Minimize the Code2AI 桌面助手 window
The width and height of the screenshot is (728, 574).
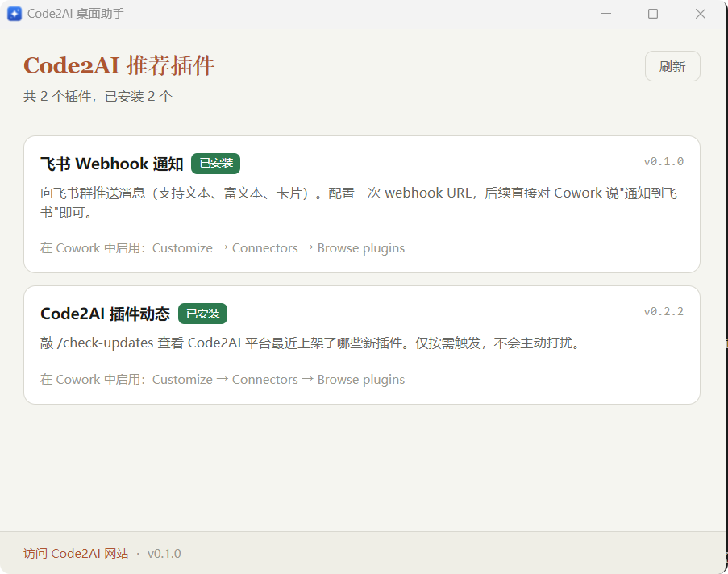(606, 14)
